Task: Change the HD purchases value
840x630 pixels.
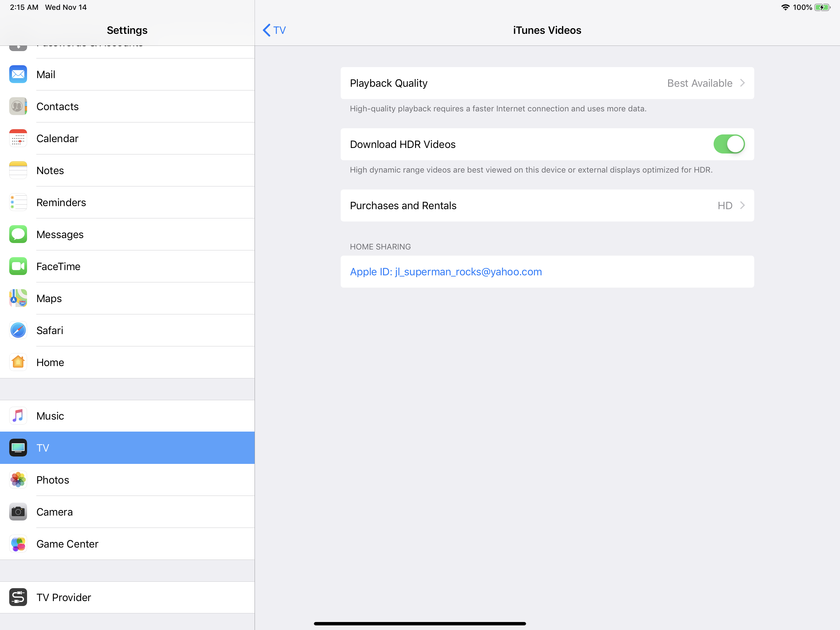Action: 725,205
